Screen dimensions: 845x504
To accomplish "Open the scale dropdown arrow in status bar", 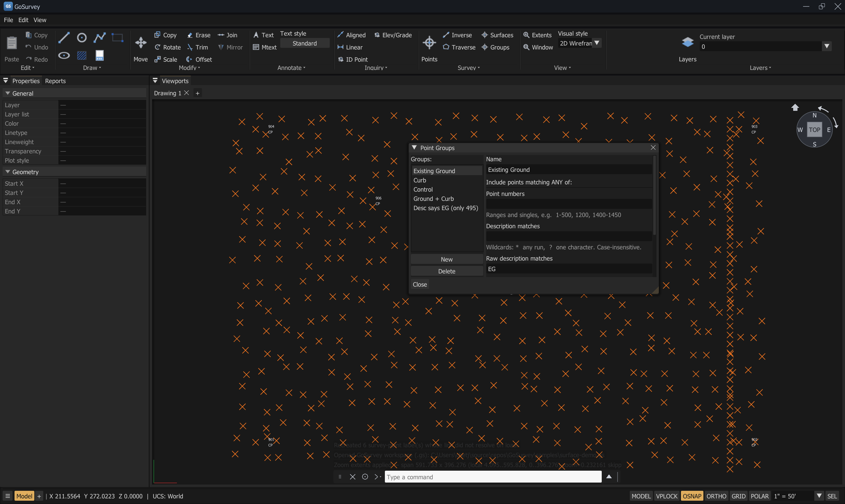I will tap(819, 496).
